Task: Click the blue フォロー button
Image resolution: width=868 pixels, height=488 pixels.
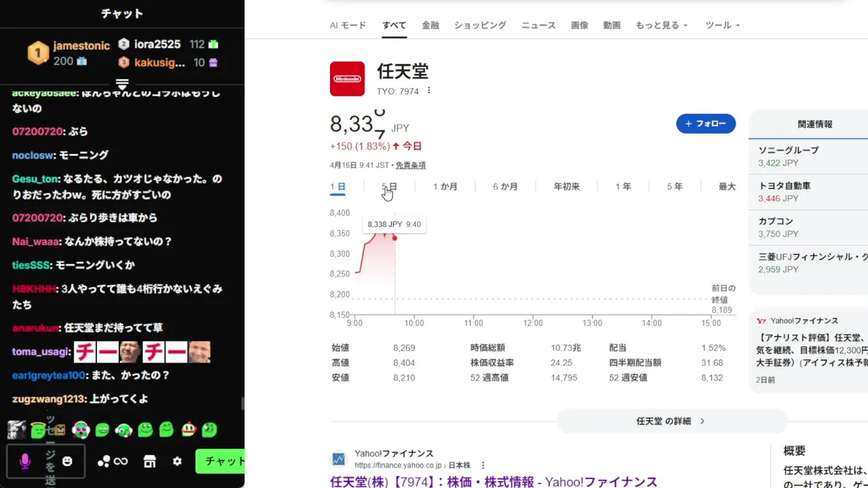Action: [706, 123]
